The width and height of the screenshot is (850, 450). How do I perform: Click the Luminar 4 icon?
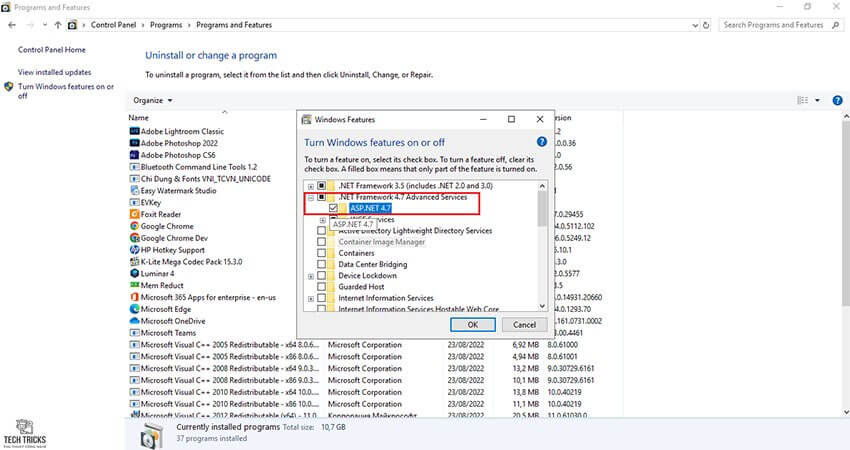pyautogui.click(x=134, y=273)
